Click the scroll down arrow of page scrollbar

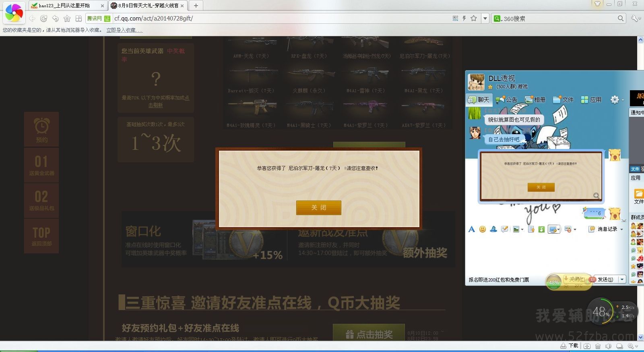click(x=640, y=337)
